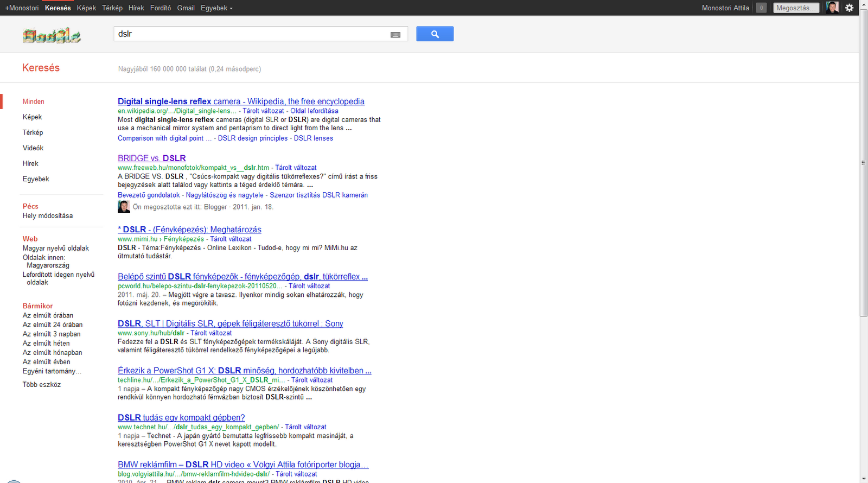
Task: Open Digital single-lens reflex camera Wikipedia result
Action: coord(241,101)
